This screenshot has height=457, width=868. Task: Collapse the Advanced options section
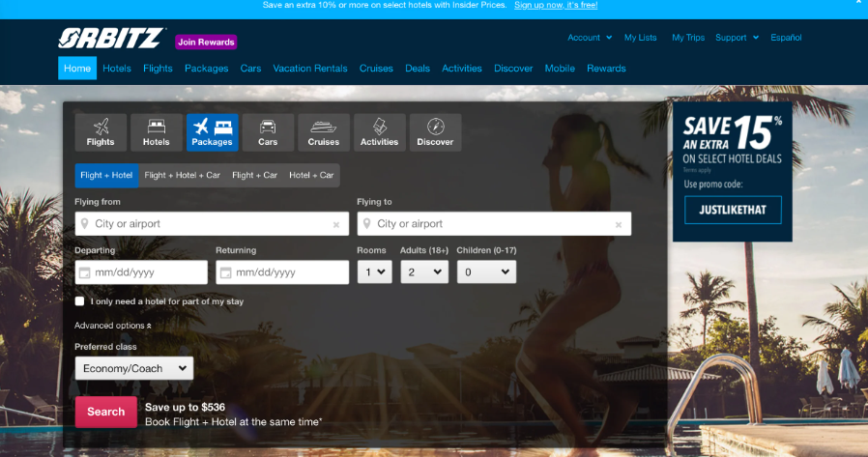tap(112, 326)
